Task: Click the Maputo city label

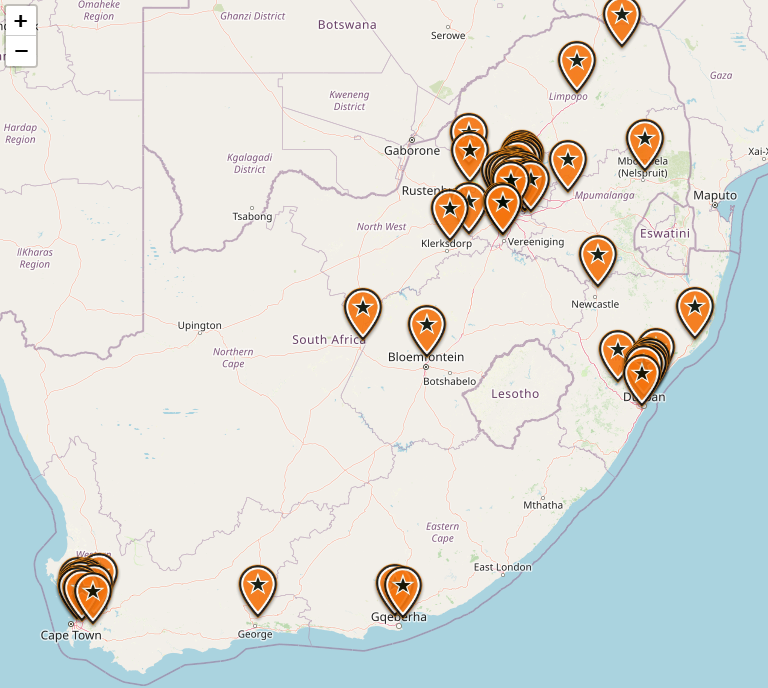Action: [x=715, y=195]
